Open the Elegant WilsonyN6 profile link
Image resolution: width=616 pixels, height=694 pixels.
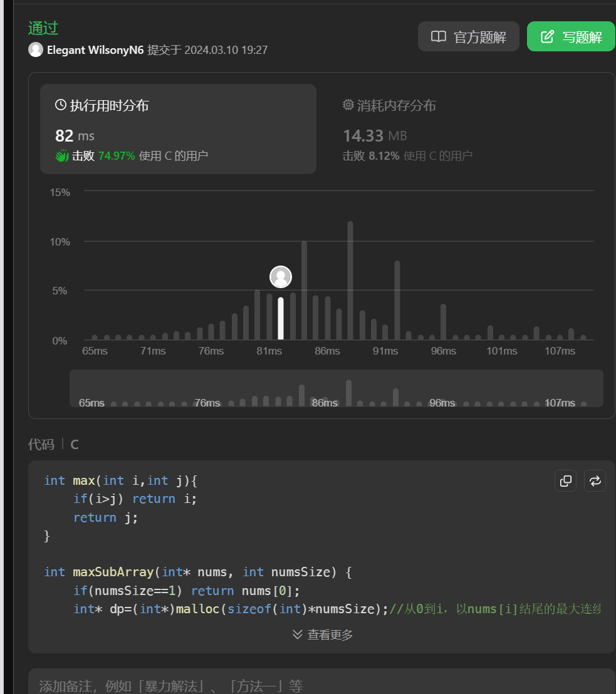pos(95,49)
